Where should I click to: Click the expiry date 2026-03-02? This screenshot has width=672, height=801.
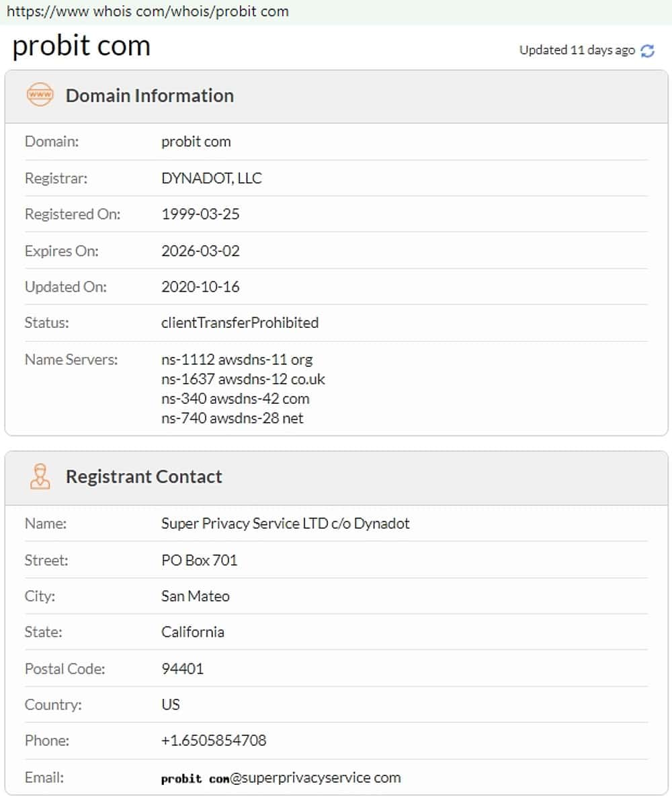(x=200, y=251)
